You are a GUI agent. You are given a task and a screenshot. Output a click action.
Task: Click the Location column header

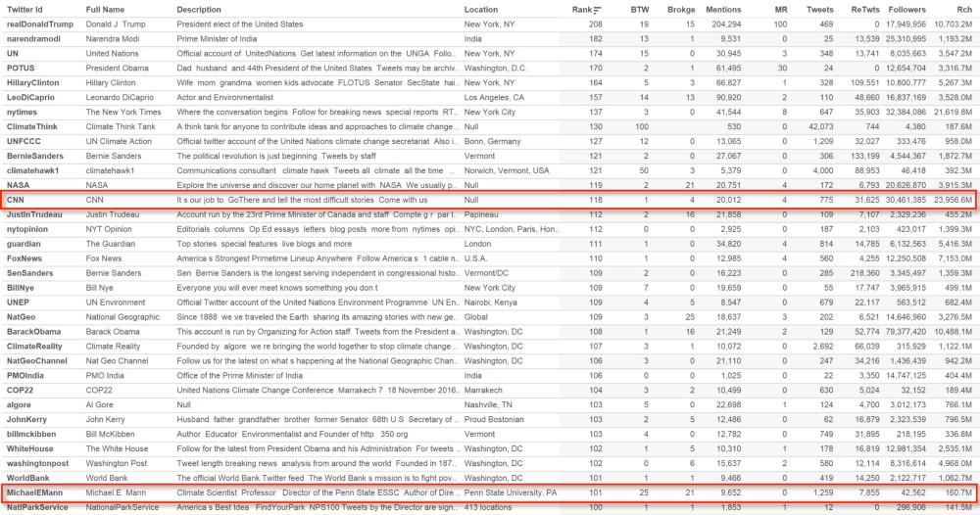click(x=480, y=10)
